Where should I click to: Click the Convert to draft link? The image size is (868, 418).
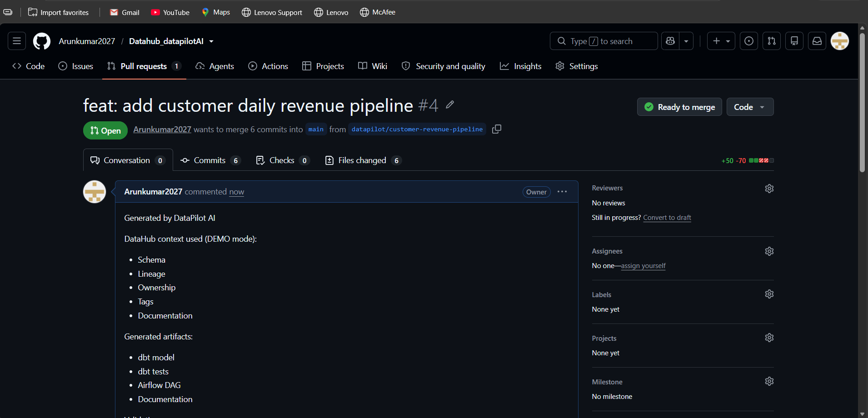(x=667, y=218)
